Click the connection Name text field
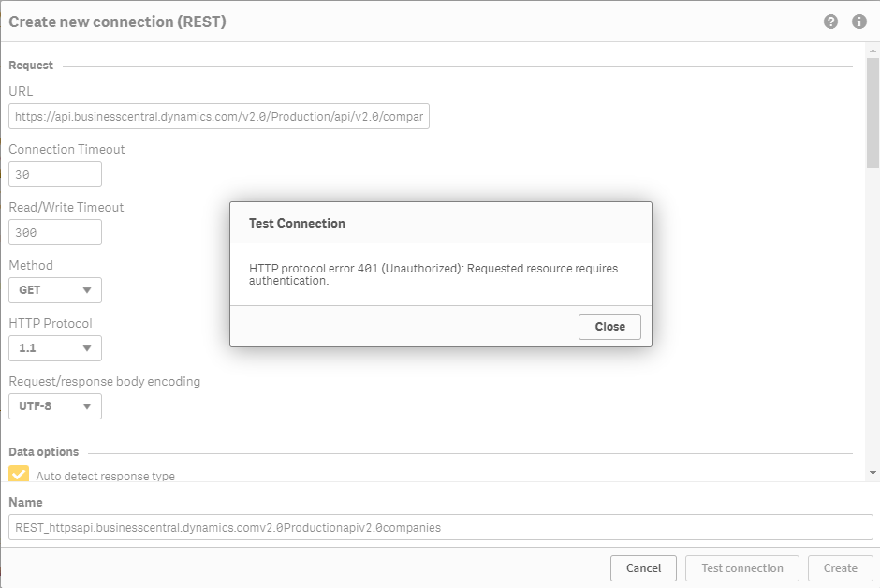Viewport: 880px width, 588px height. [440, 527]
